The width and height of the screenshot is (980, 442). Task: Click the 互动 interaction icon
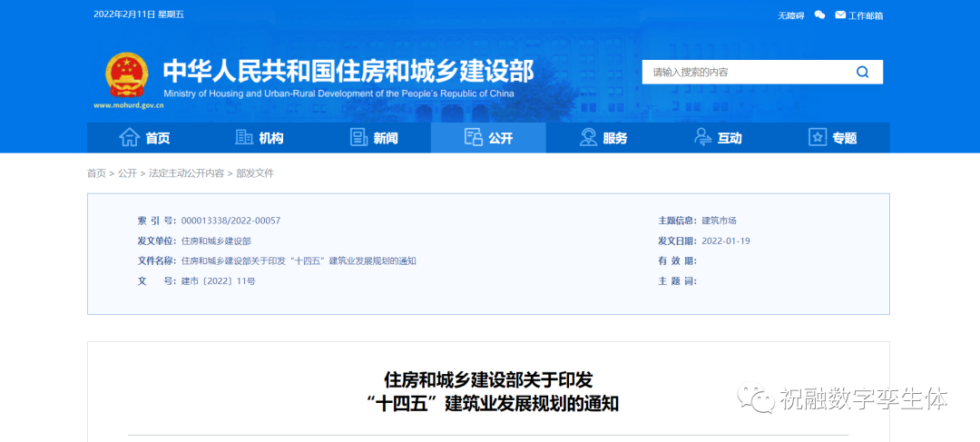(702, 138)
